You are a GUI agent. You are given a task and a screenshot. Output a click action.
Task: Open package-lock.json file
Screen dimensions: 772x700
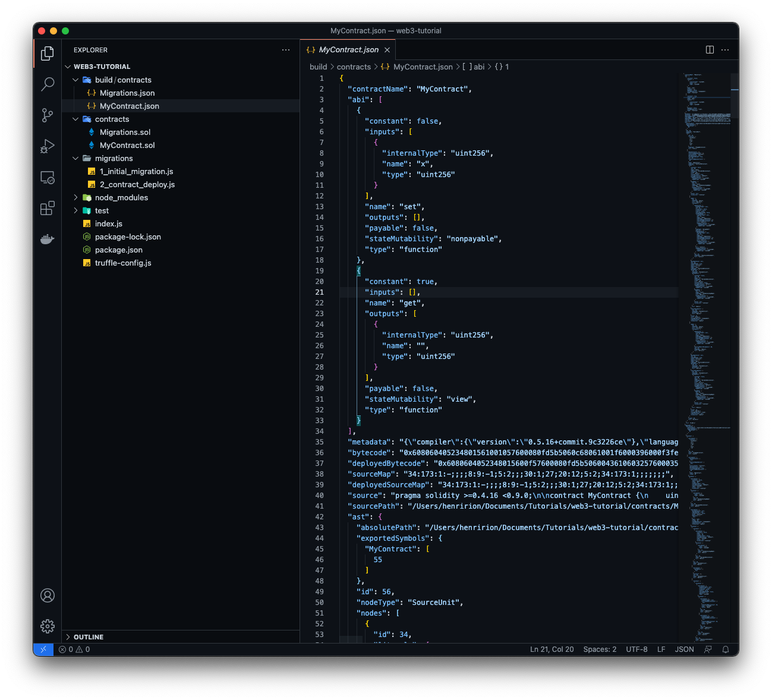pyautogui.click(x=181, y=237)
